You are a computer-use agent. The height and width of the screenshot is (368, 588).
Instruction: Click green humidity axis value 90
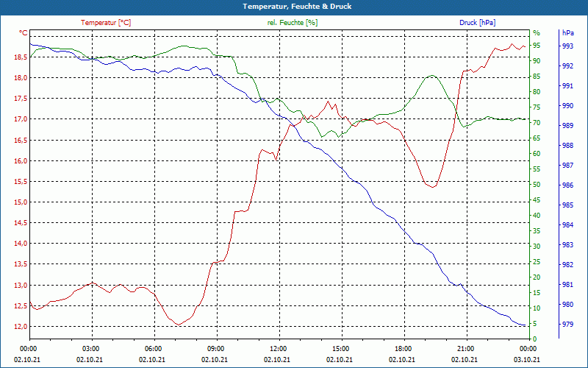tap(537, 61)
